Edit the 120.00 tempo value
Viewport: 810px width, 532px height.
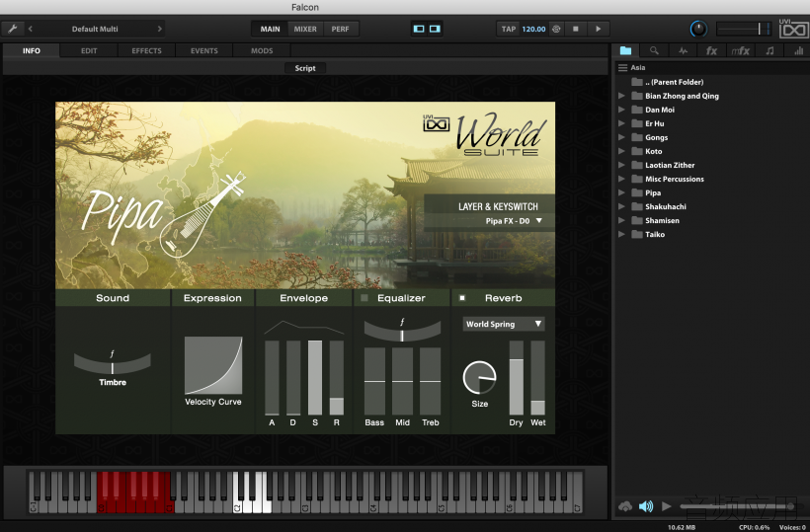(533, 29)
